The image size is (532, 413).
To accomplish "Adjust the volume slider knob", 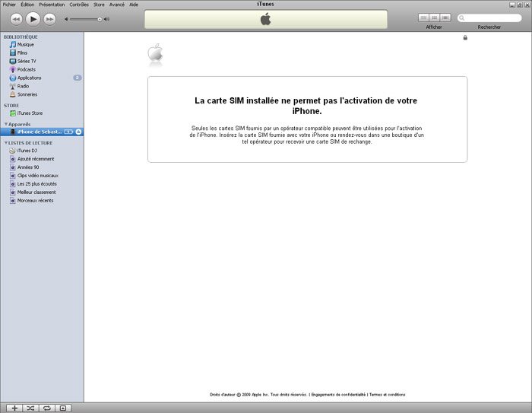I will pos(100,19).
